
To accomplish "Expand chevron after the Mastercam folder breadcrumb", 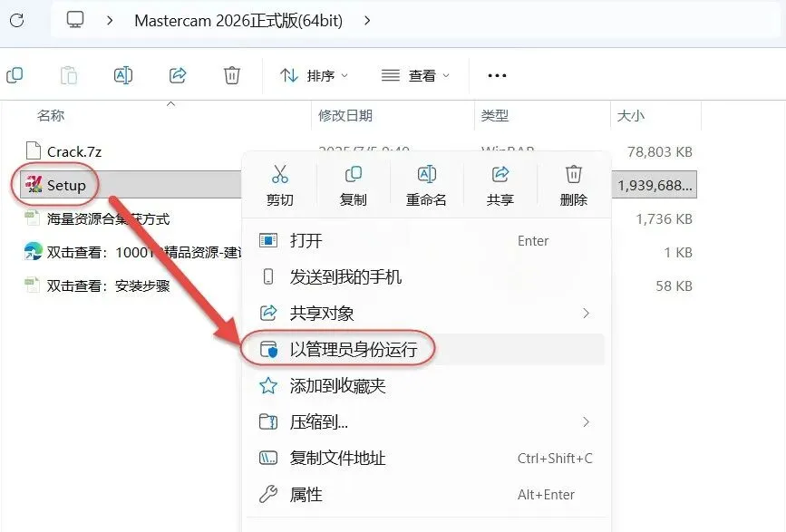I will pyautogui.click(x=367, y=21).
